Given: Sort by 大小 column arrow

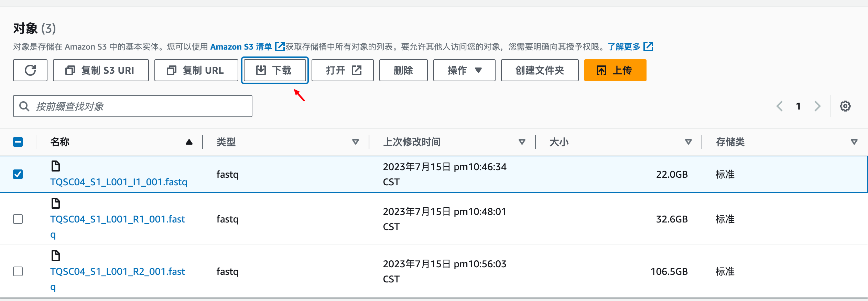Looking at the screenshot, I should 688,142.
